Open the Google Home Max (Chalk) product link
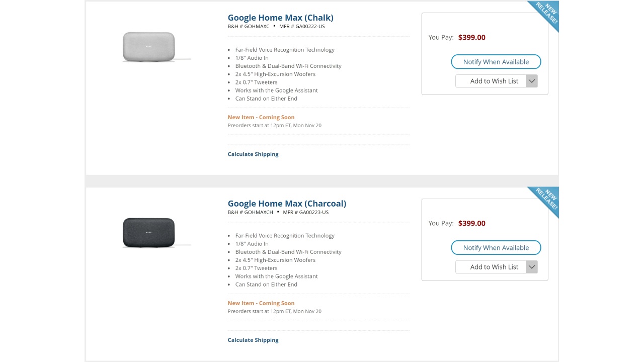 point(280,18)
